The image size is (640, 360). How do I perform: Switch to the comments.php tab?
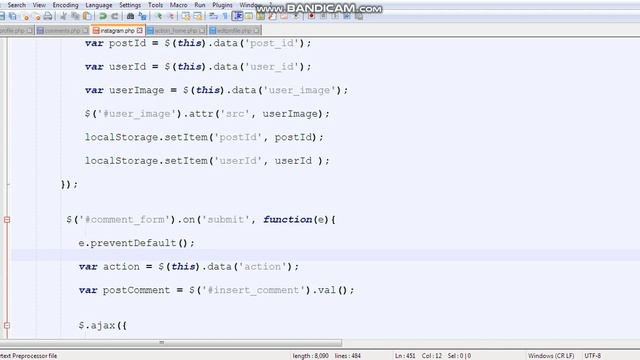tap(62, 31)
